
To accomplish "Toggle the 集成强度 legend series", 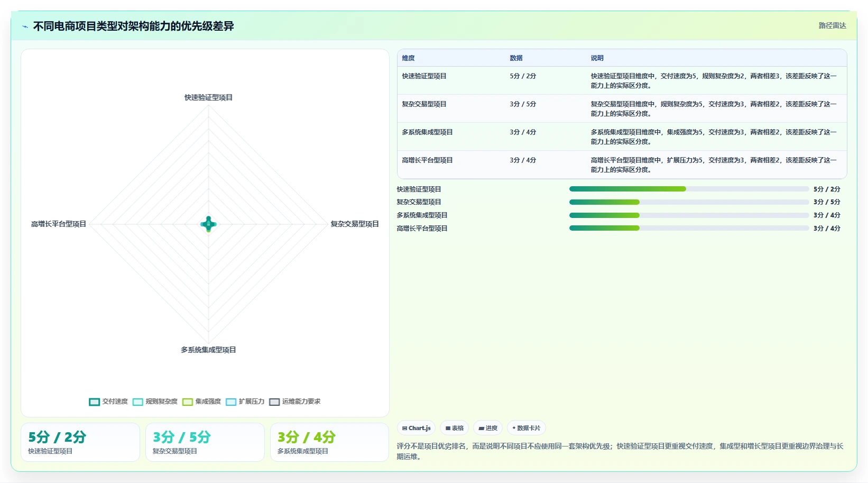I will (x=201, y=402).
